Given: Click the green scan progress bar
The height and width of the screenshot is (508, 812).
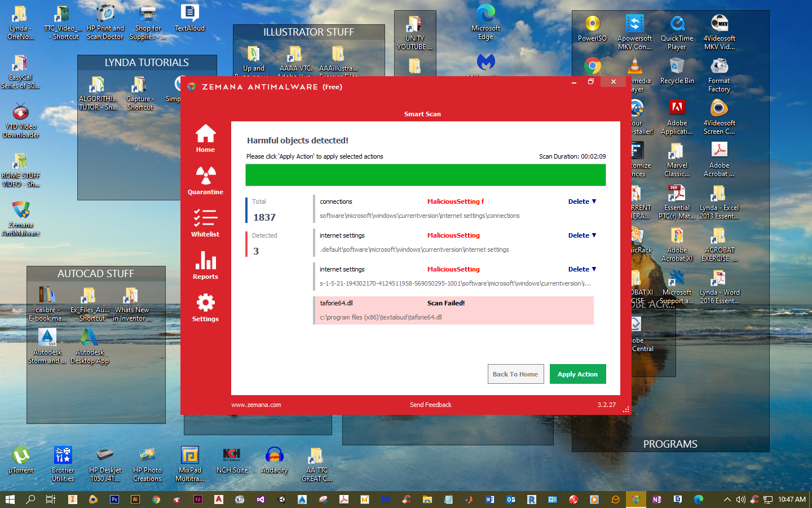Looking at the screenshot, I should (x=425, y=175).
